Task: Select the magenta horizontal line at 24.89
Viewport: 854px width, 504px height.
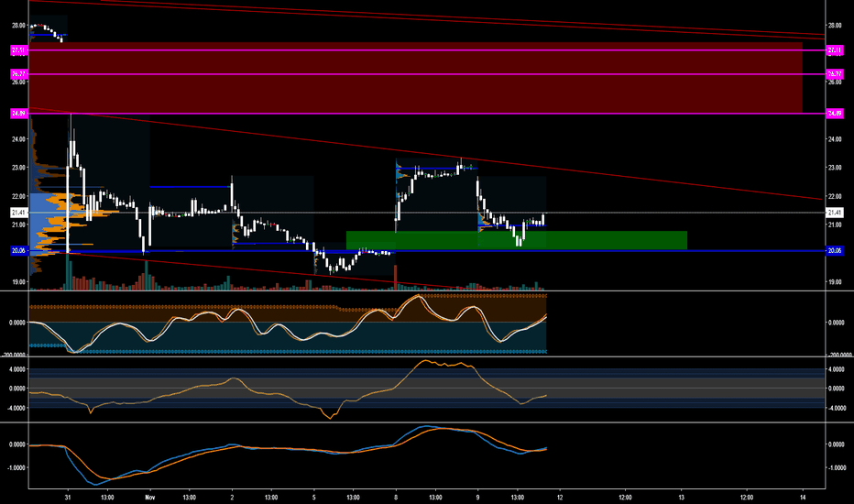Action: pos(428,114)
